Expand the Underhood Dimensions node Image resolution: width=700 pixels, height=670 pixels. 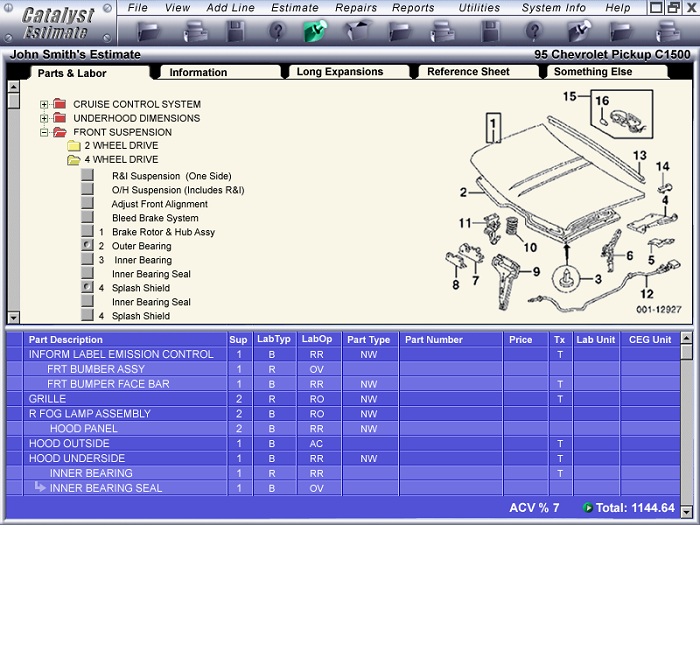[44, 118]
